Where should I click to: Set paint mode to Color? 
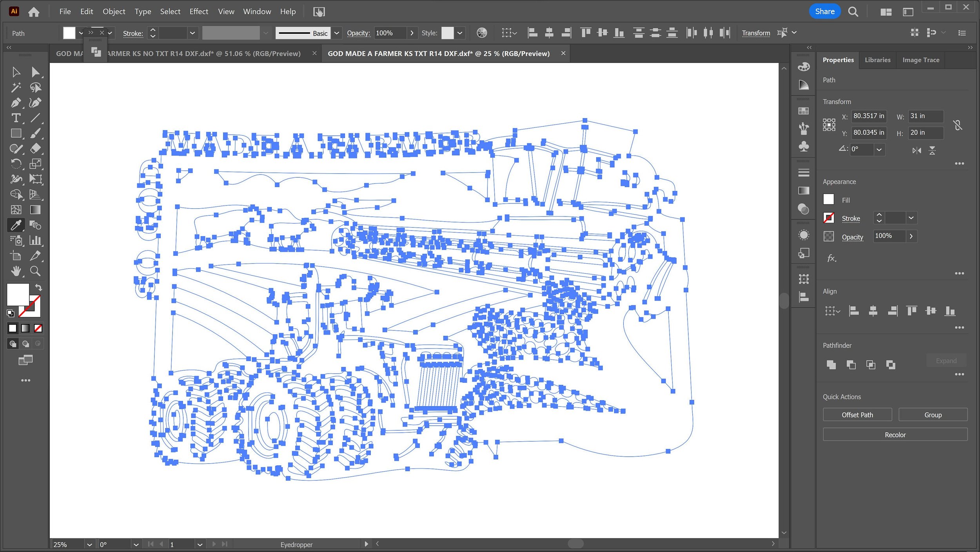tap(13, 328)
